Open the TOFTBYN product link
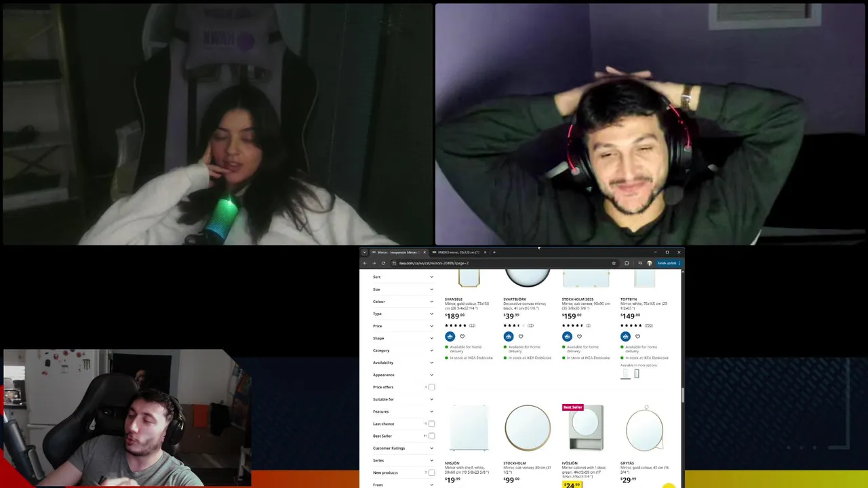This screenshot has height=488, width=868. pos(629,299)
